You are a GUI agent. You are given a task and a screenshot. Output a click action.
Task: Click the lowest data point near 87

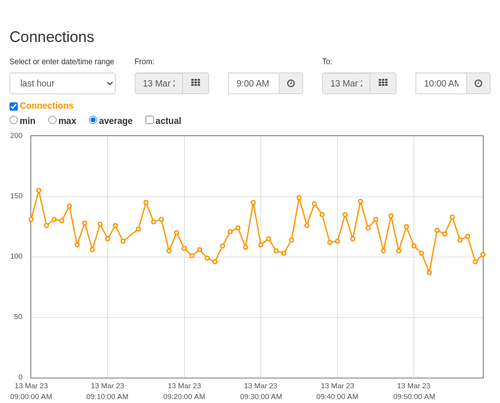(x=429, y=273)
